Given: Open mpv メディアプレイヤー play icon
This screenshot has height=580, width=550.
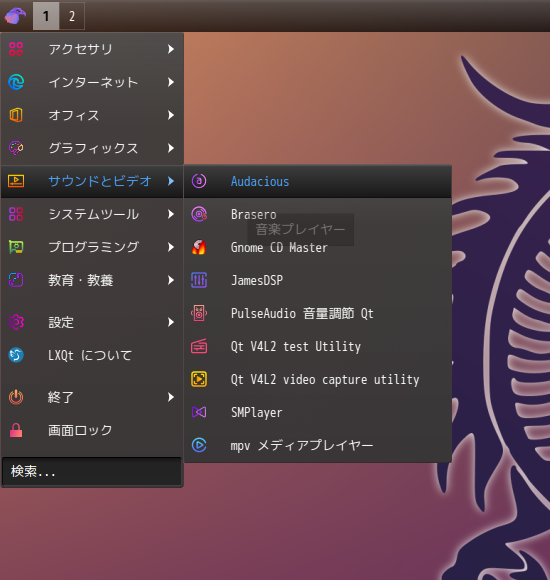Looking at the screenshot, I should pyautogui.click(x=199, y=445).
